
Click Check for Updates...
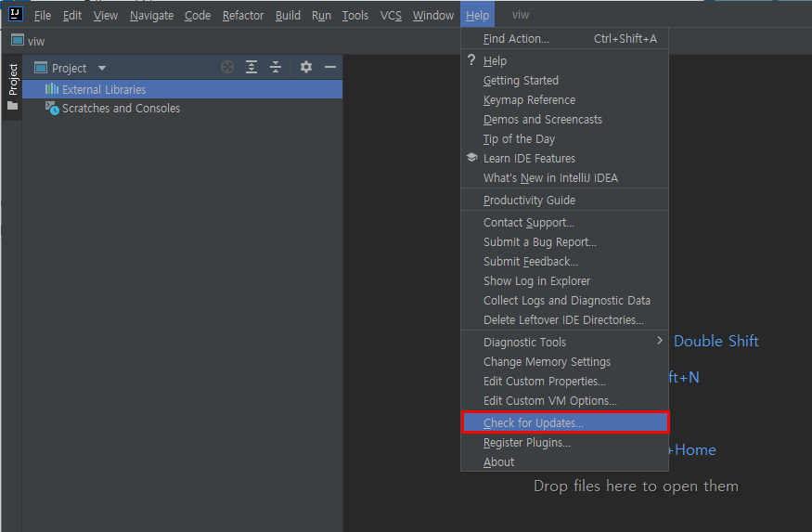point(565,422)
